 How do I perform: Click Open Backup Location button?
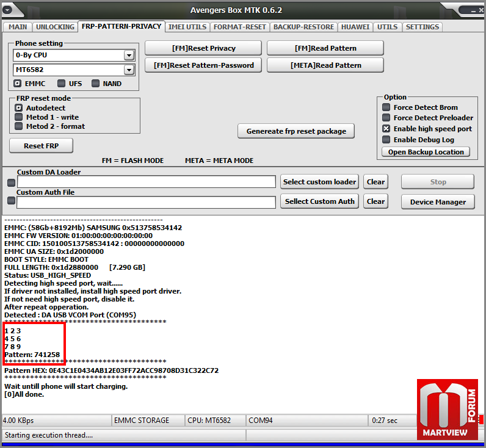tap(426, 152)
